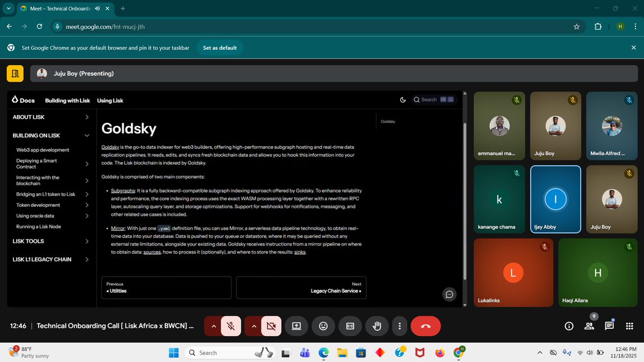Open the emoji reactions button
This screenshot has height=362, width=644.
point(323,326)
